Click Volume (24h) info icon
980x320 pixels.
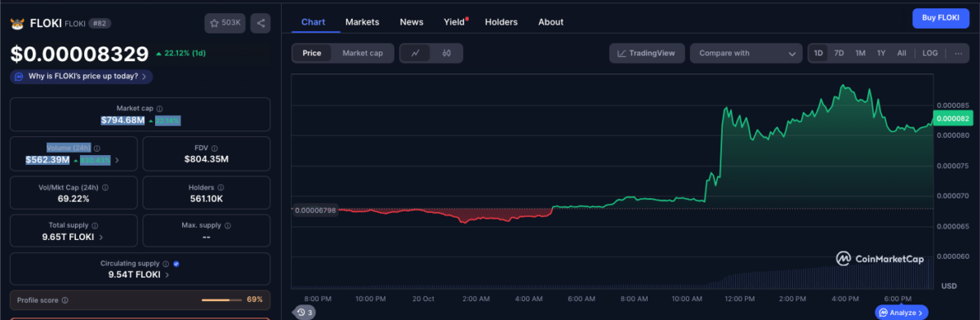pos(97,149)
